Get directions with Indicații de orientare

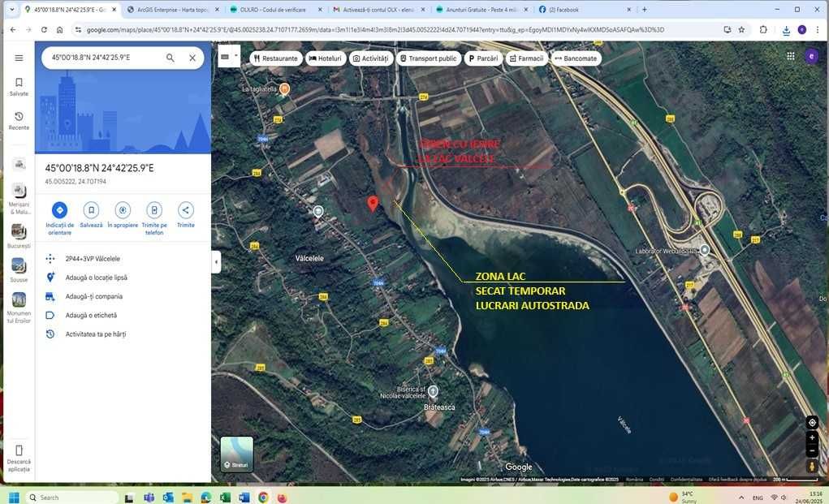click(60, 218)
